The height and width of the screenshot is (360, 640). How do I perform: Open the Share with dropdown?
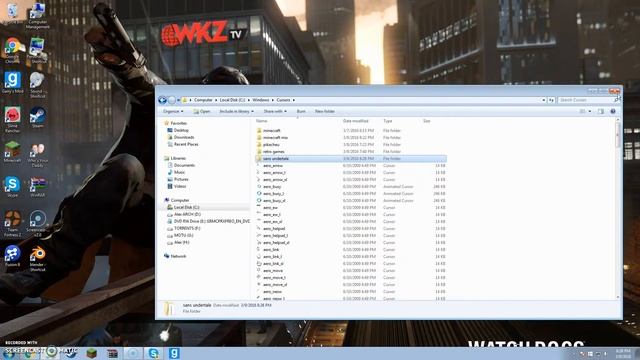click(x=275, y=111)
